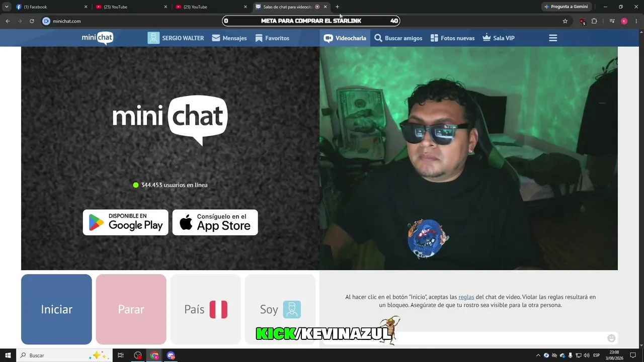Open the volume icon in the system tray

coord(587,355)
